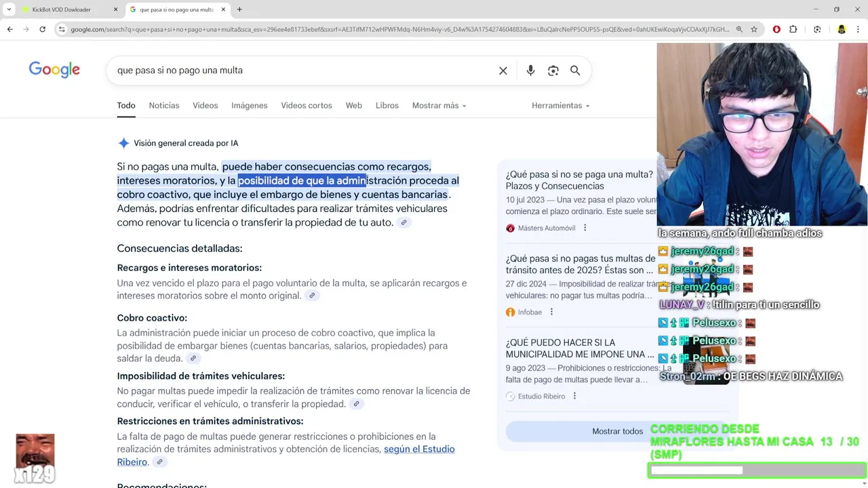
Task: Open the Libros results tab
Action: pos(387,106)
